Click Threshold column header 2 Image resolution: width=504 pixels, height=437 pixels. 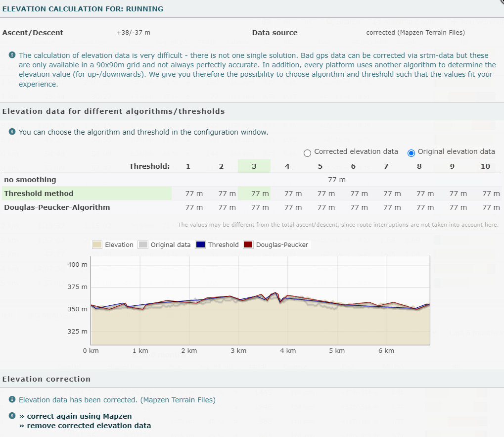click(221, 166)
